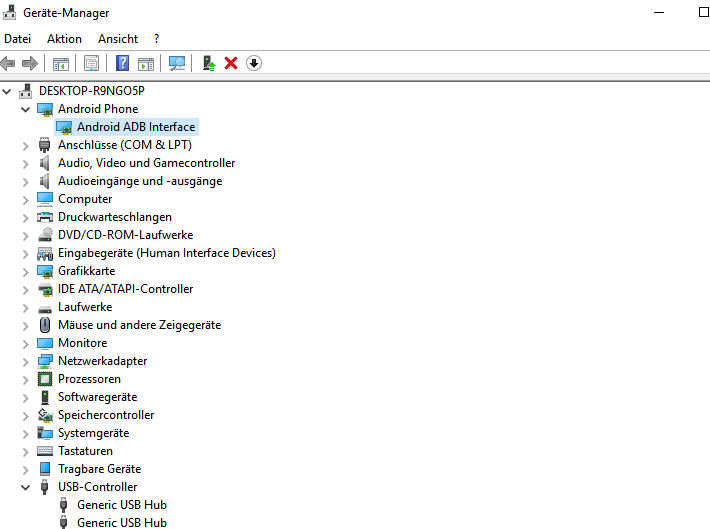Click the Softwaregeräte icon
Image resolution: width=710 pixels, height=529 pixels.
(44, 397)
